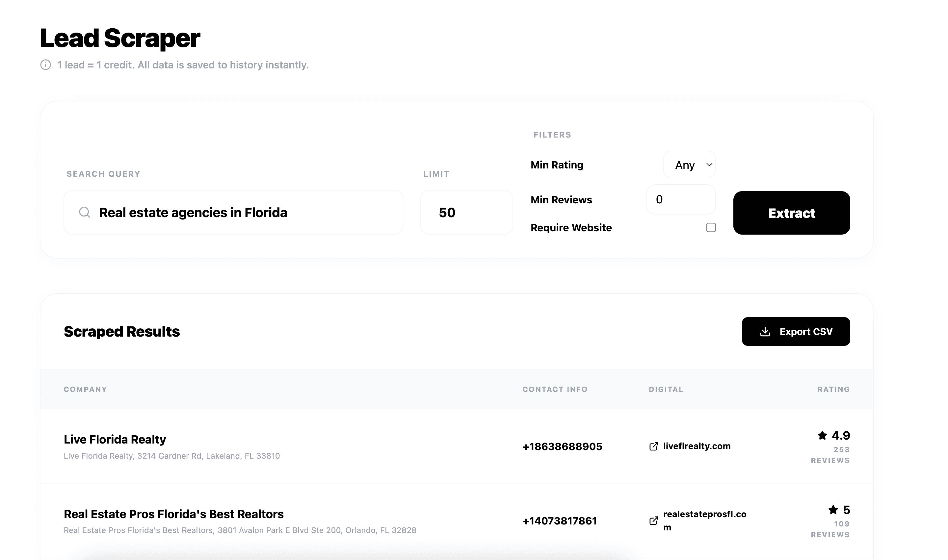Click the star icon beside the 4.9 rating
The width and height of the screenshot is (948, 560).
pyautogui.click(x=822, y=436)
